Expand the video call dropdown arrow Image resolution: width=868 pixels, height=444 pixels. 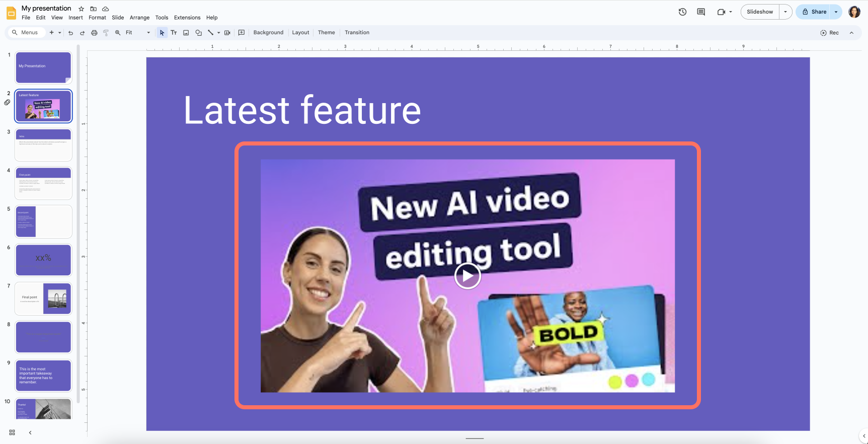730,12
